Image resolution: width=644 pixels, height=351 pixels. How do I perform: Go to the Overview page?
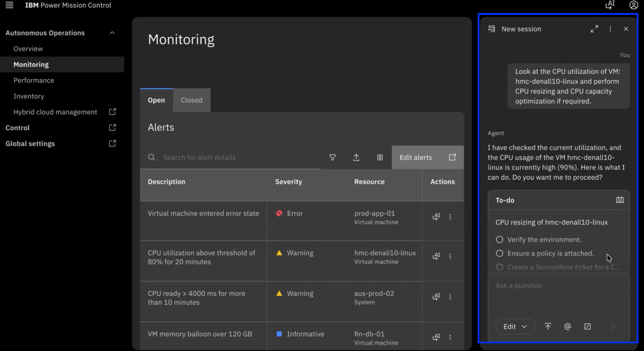[28, 49]
